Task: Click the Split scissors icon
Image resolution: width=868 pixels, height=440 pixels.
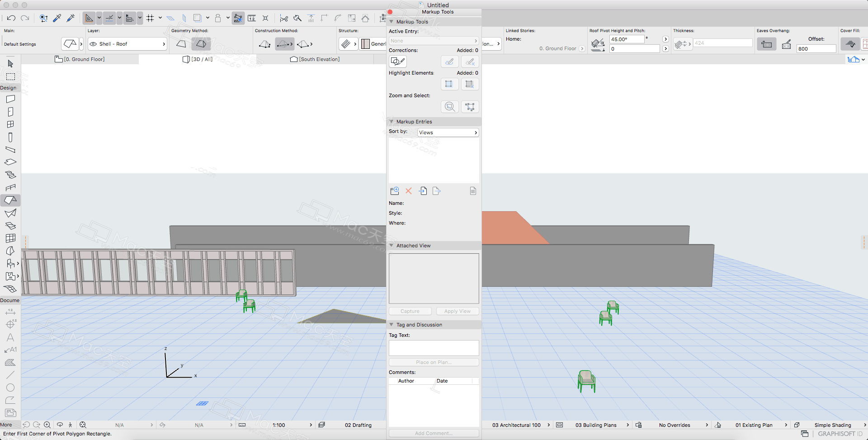Action: tap(283, 18)
